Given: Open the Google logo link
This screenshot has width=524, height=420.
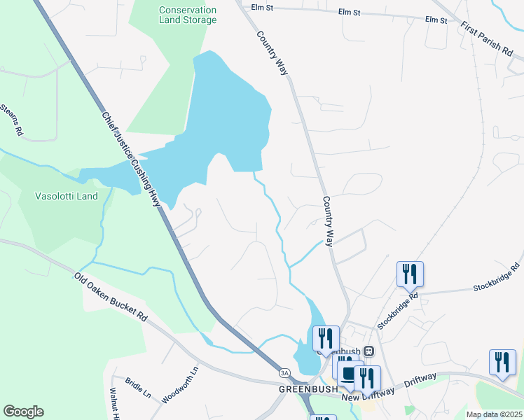Looking at the screenshot, I should click(x=23, y=412).
